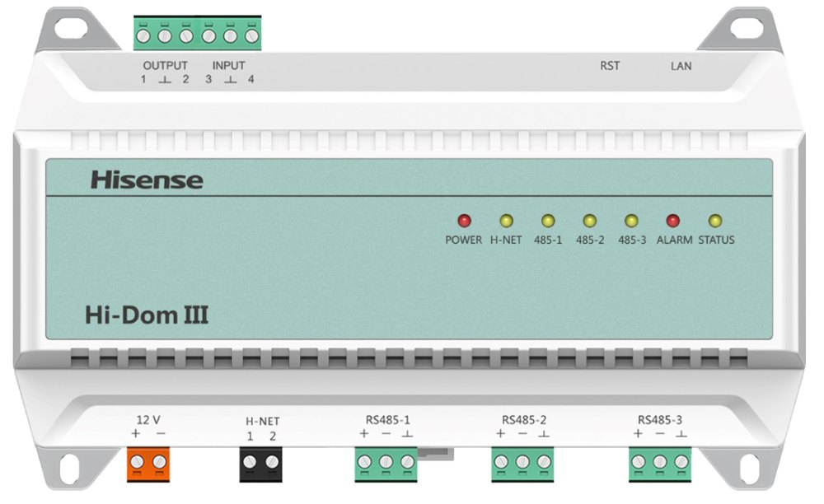Click the H-NET label above black terminal
The width and height of the screenshot is (824, 504).
tap(263, 421)
